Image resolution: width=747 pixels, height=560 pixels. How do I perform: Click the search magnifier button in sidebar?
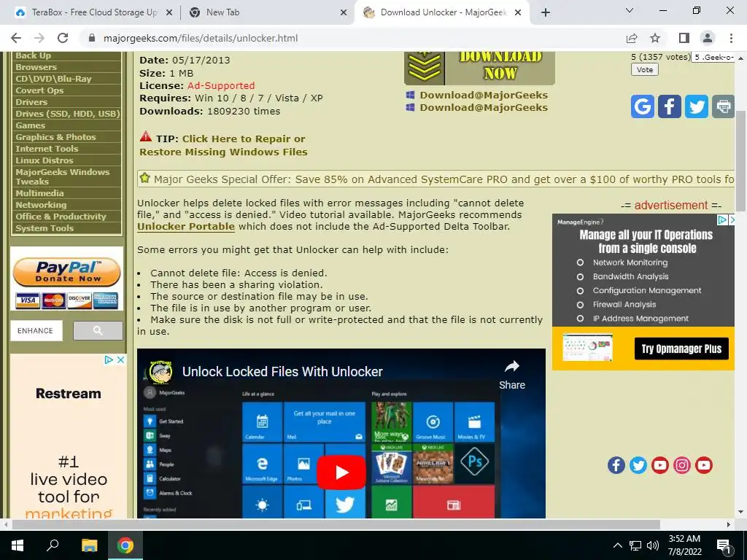[98, 330]
